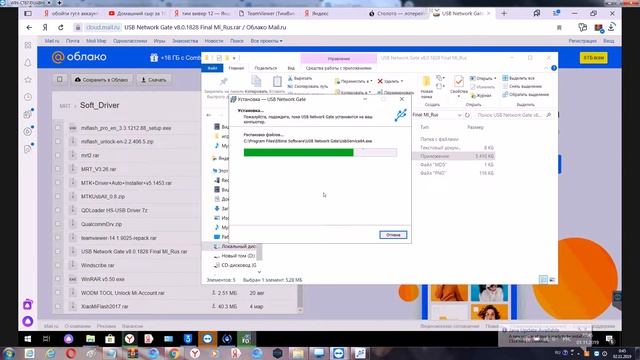Click the Копировать icon in the ribbon
The width and height of the screenshot is (640, 360).
click(x=256, y=82)
